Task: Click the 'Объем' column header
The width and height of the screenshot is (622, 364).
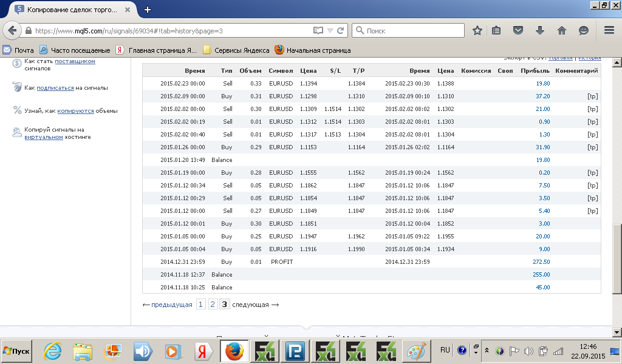Action: click(250, 71)
